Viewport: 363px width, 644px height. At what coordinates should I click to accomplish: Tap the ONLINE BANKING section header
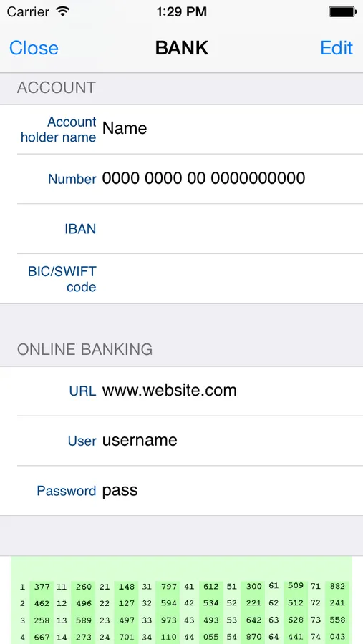click(x=84, y=349)
